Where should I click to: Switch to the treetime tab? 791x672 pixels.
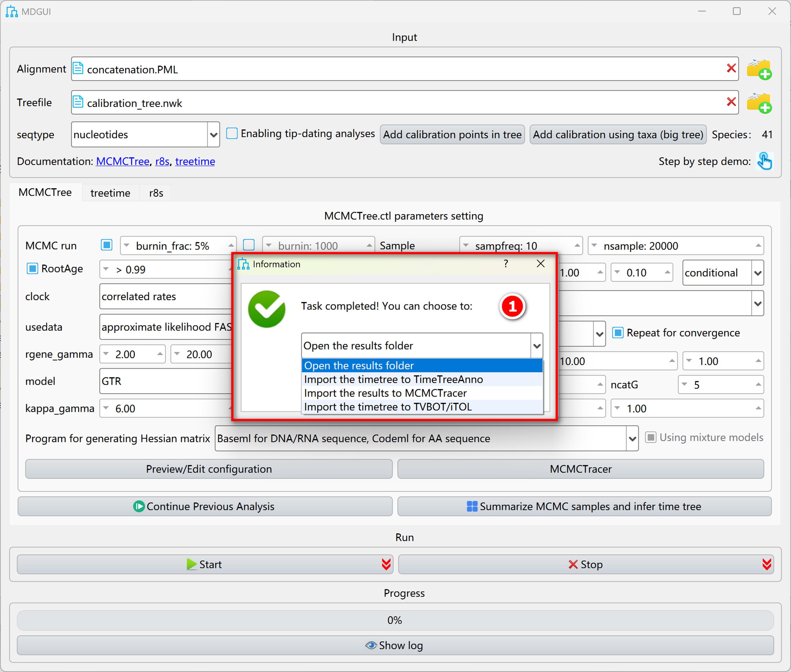coord(110,193)
